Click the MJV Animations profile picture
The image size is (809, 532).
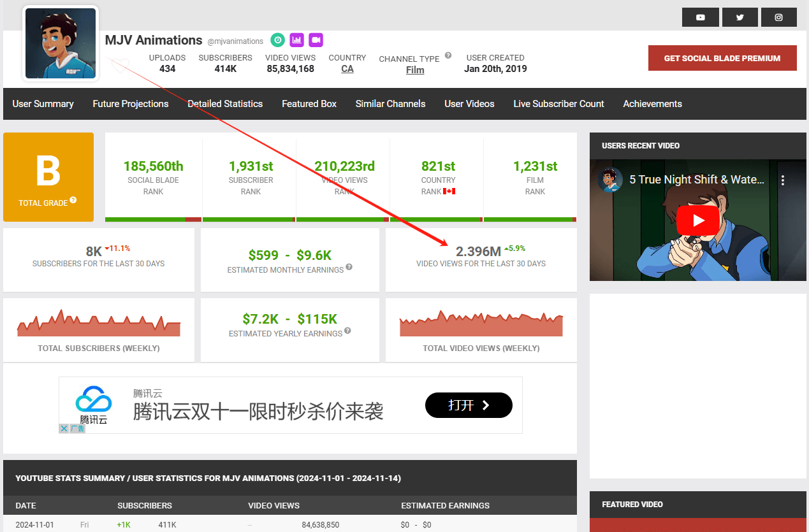click(61, 43)
